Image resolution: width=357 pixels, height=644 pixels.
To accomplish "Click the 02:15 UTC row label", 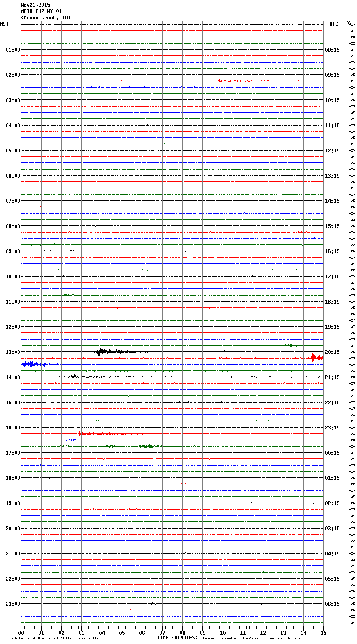I will [x=332, y=503].
